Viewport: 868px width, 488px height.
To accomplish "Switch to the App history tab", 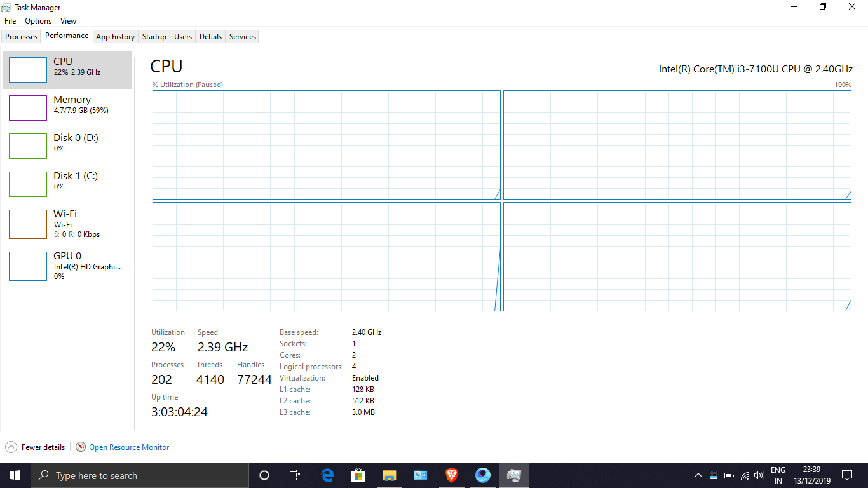I will [x=116, y=37].
